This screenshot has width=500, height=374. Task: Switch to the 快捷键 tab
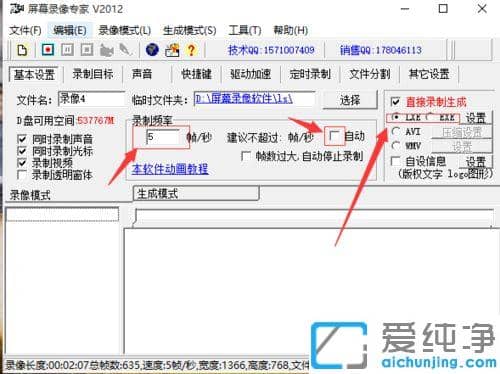pos(196,74)
